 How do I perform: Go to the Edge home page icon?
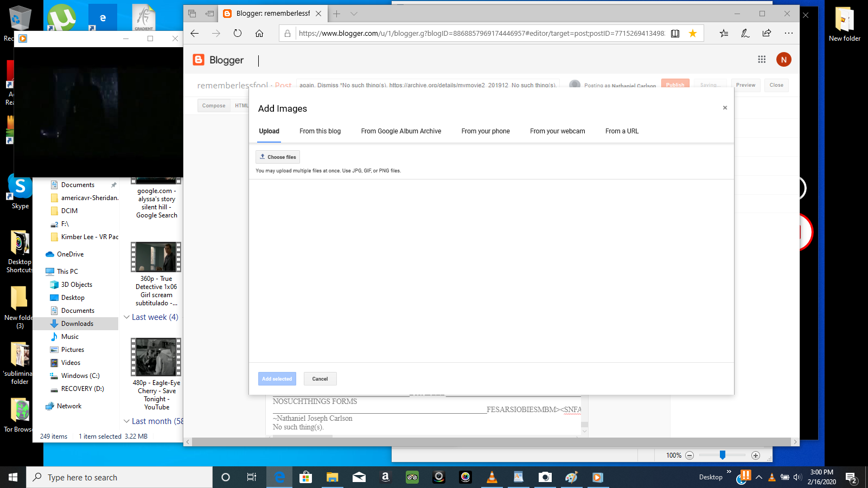[x=259, y=33]
